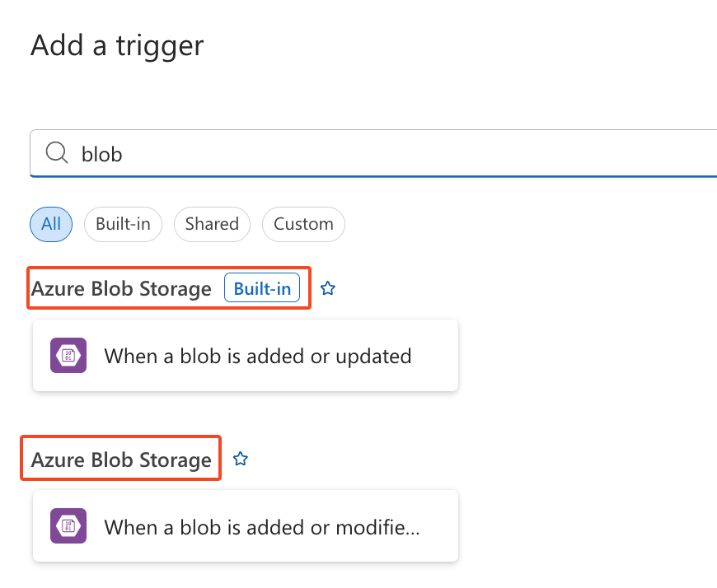Click the Built-in badge beside Azure Blob Storage

click(x=262, y=288)
